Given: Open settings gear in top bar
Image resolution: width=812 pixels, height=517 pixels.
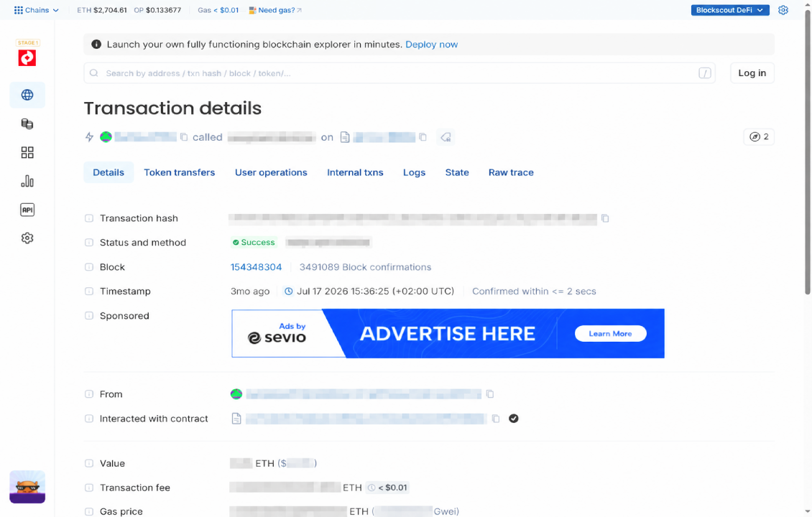Looking at the screenshot, I should click(x=783, y=10).
